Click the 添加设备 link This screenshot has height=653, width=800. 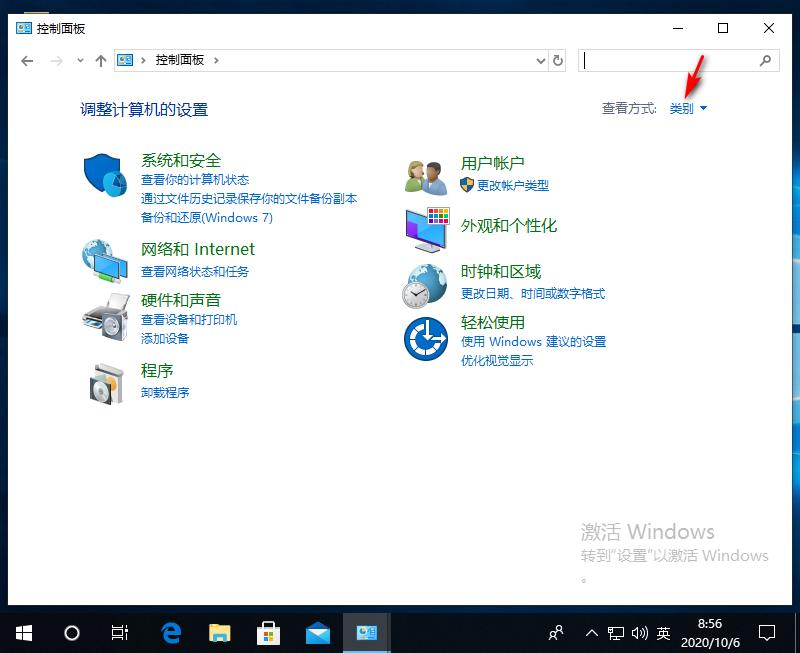pos(165,339)
